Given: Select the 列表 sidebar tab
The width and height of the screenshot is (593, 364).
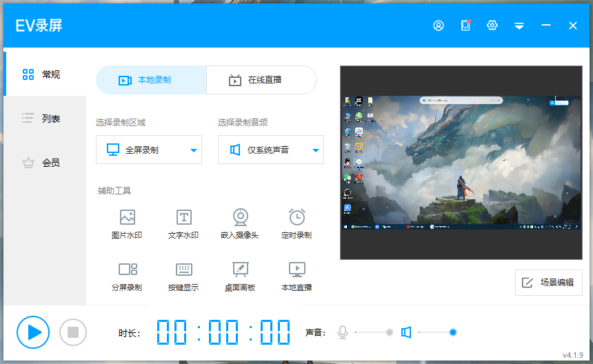Looking at the screenshot, I should coord(45,119).
